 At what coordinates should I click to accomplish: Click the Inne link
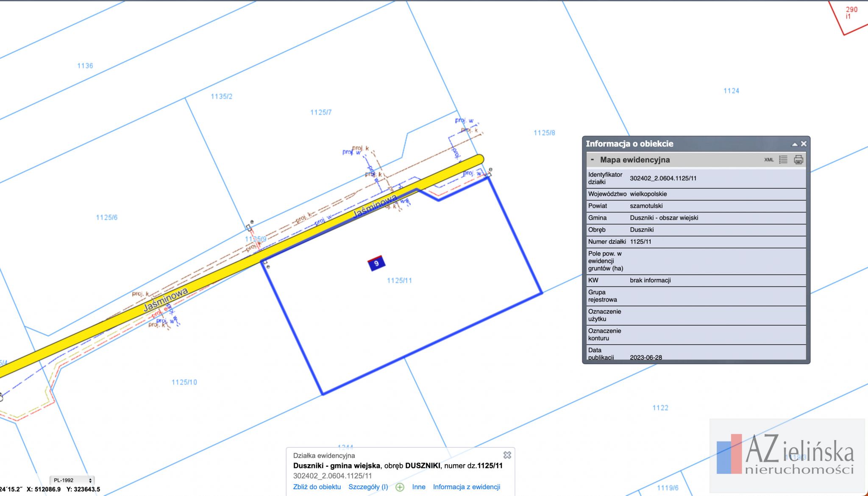tap(418, 487)
